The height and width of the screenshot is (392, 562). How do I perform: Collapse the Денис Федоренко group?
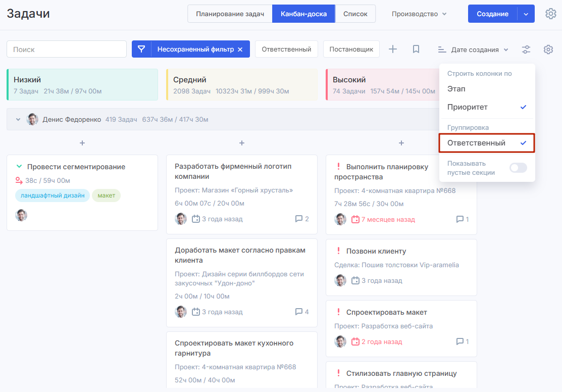click(18, 120)
